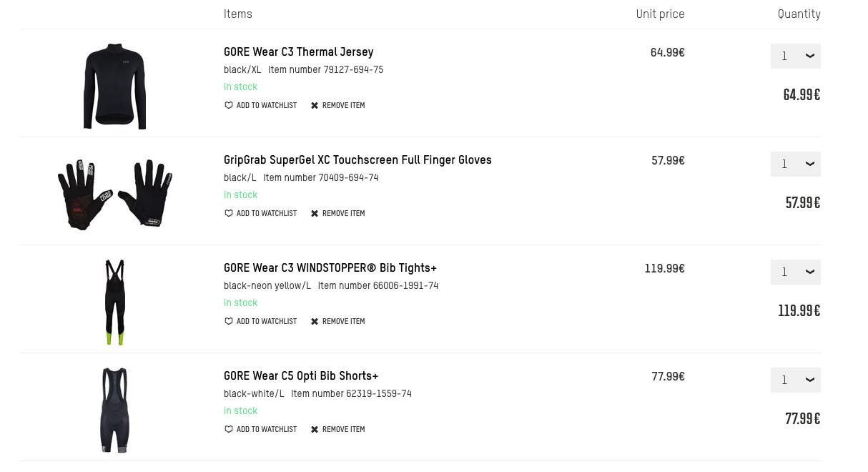Open GORE Wear C3 WINDSTOPPER Bib Tights+ title
868x472 pixels.
coord(330,268)
